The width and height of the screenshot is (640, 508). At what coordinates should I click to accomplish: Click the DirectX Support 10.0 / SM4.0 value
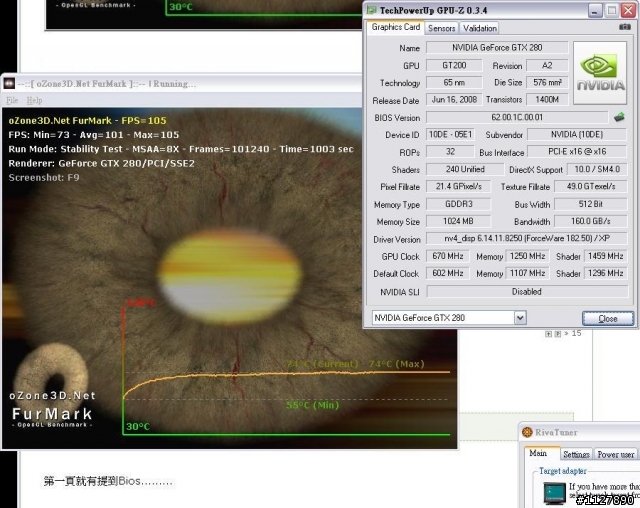point(597,169)
